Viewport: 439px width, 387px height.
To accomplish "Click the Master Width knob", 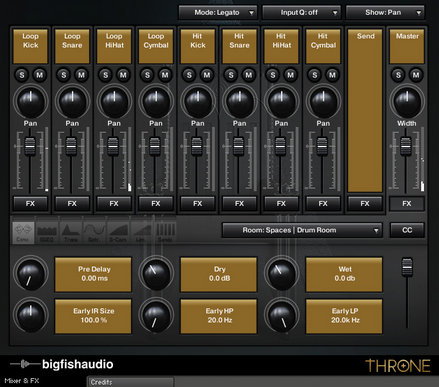I will point(407,102).
